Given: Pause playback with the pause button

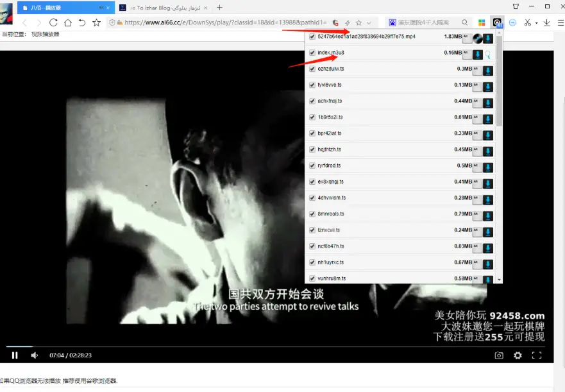Looking at the screenshot, I should tap(14, 355).
